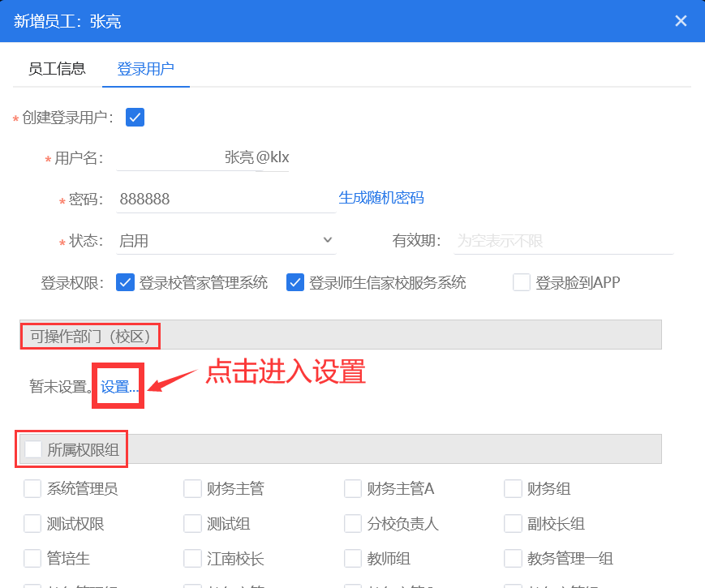
Task: Toggle 登录校管家管理系统 checkbox
Action: click(x=125, y=282)
